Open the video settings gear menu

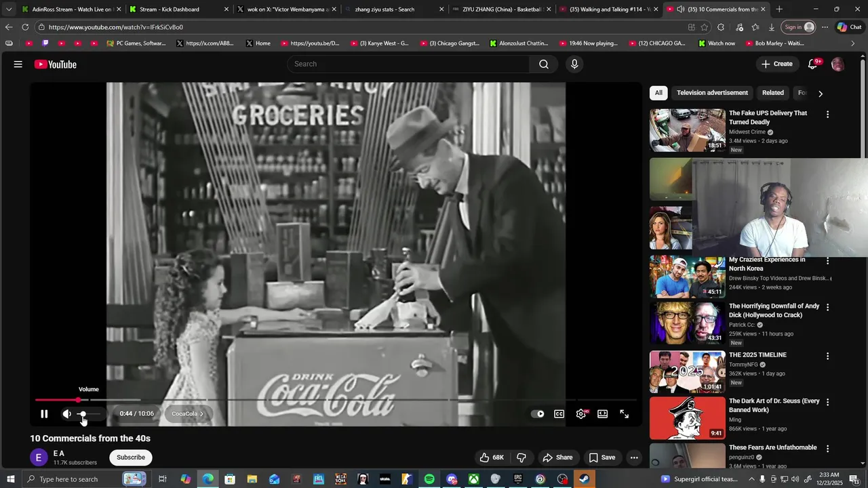[581, 414]
